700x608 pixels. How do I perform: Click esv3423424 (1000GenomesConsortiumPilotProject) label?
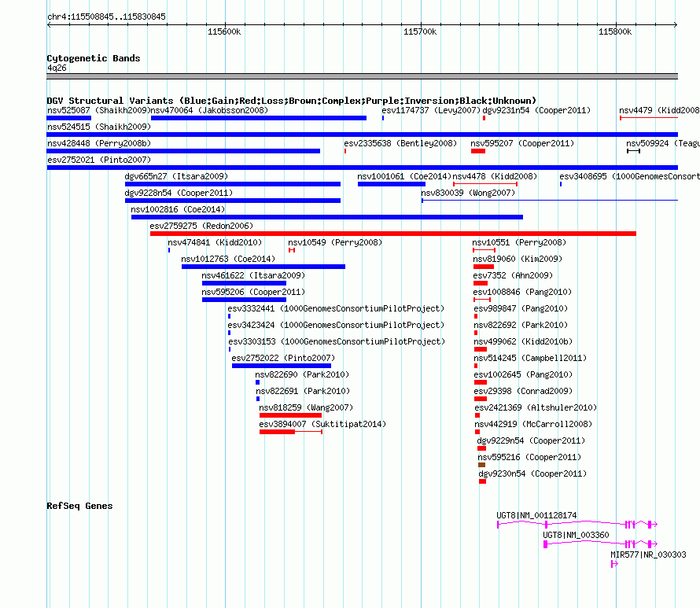(336, 325)
